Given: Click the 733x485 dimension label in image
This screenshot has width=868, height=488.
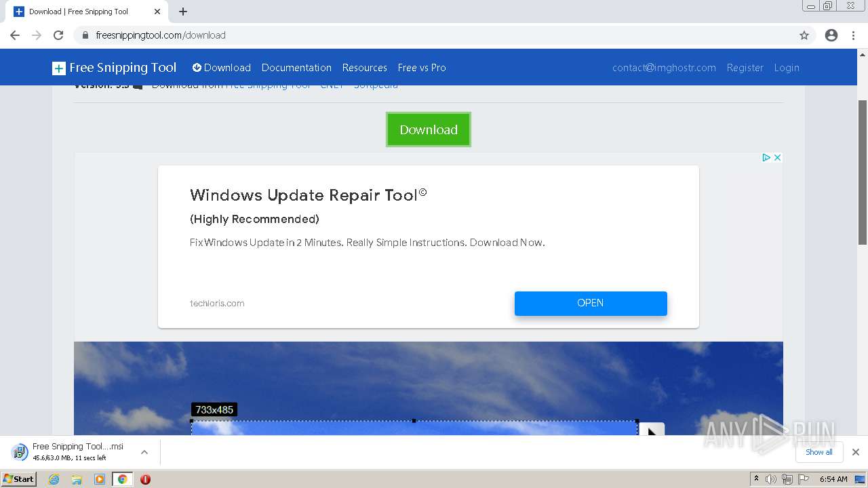Looking at the screenshot, I should pos(214,410).
